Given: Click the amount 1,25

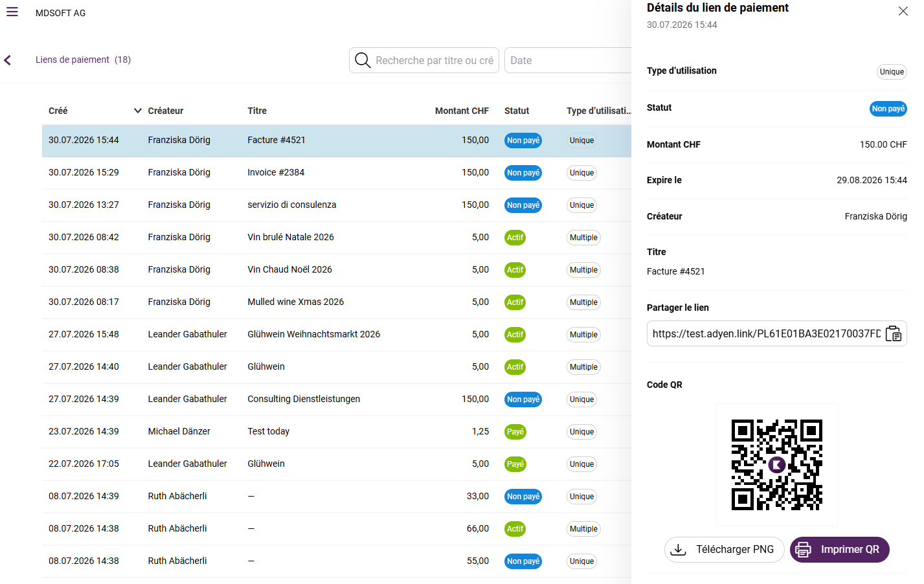Looking at the screenshot, I should [480, 431].
